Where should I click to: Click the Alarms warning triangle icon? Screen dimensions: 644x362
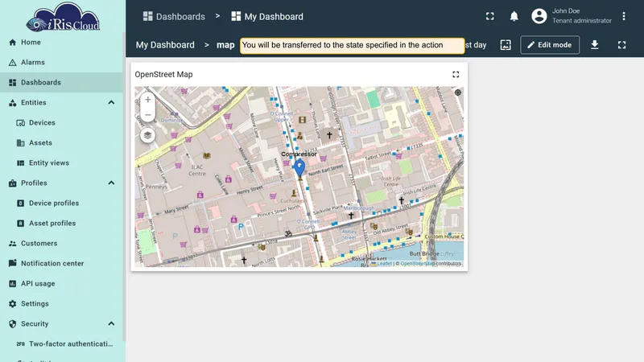(13, 63)
